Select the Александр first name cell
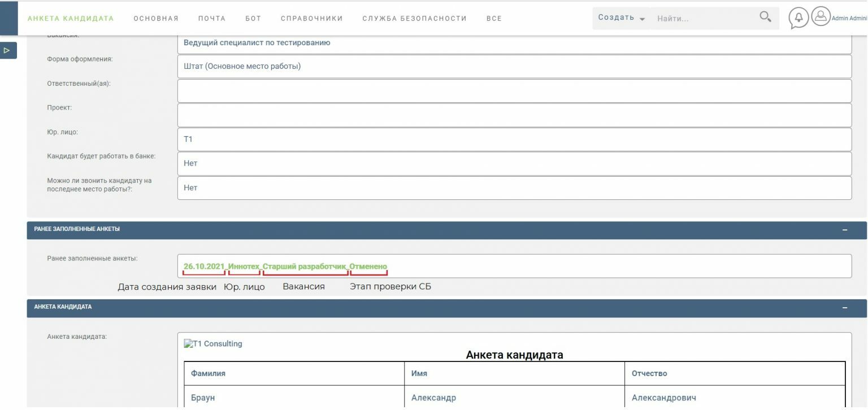Image resolution: width=868 pixels, height=410 pixels. [x=514, y=398]
